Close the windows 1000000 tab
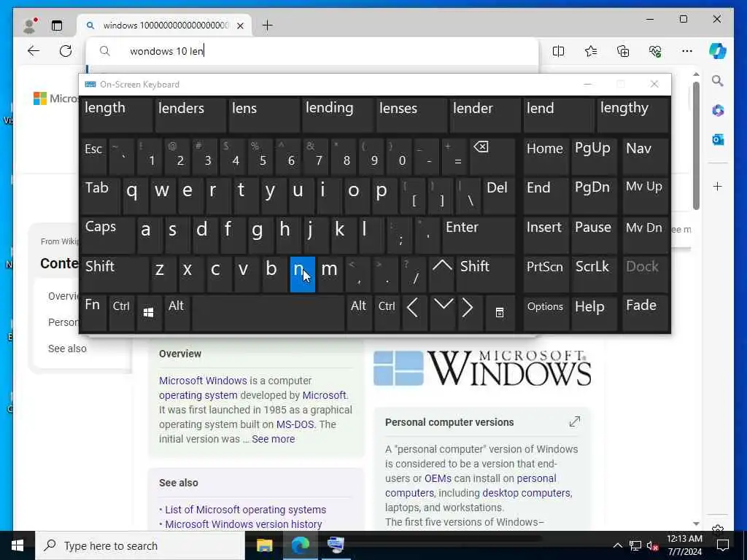Image resolution: width=747 pixels, height=560 pixels. coord(240,26)
